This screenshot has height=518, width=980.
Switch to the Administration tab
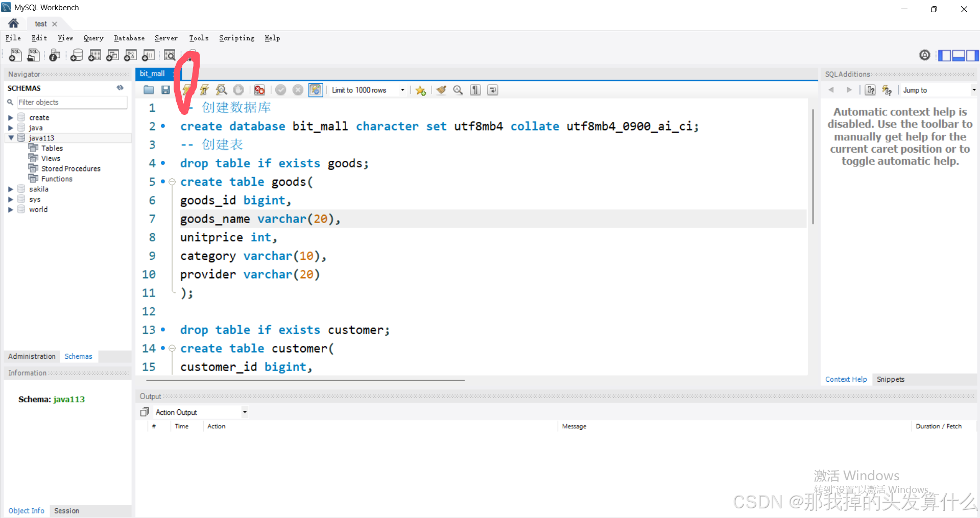(x=32, y=356)
